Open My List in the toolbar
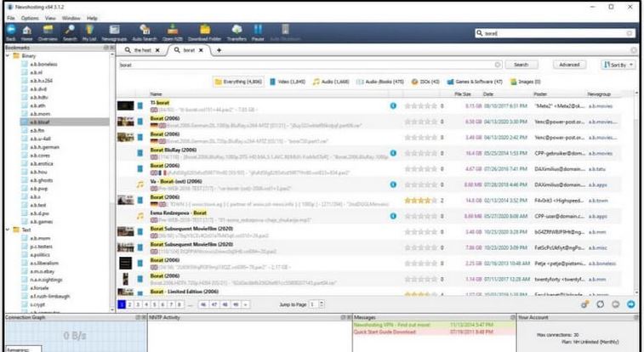Screen dimensions: 644x352 89,32
